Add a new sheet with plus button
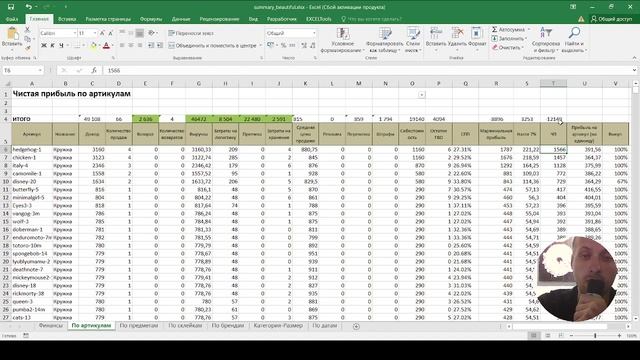 pos(356,326)
